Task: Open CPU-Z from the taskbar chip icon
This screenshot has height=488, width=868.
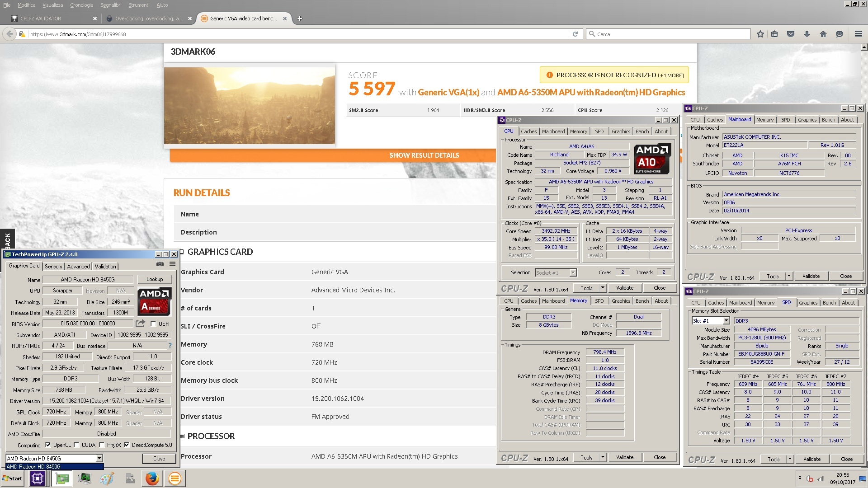Action: point(37,479)
